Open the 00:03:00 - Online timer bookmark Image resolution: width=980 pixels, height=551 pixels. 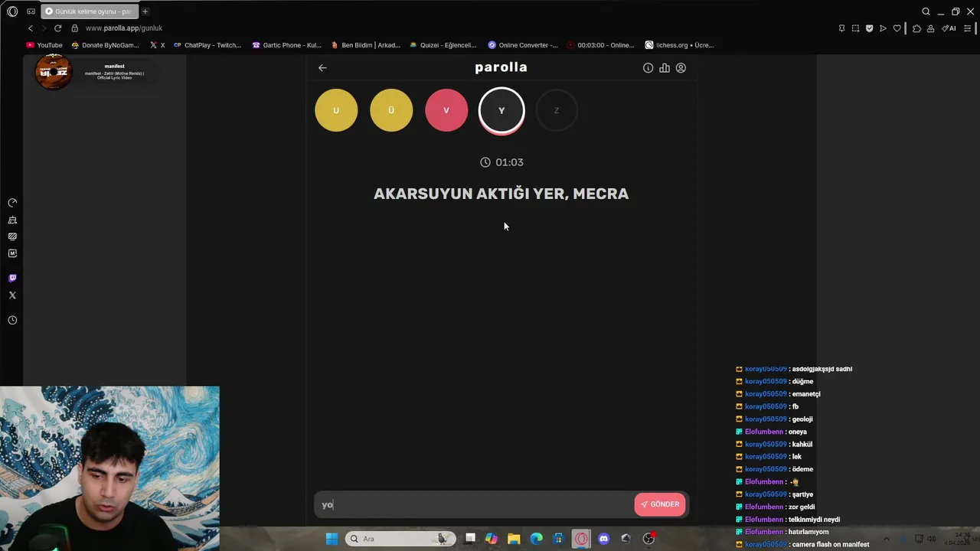point(601,45)
